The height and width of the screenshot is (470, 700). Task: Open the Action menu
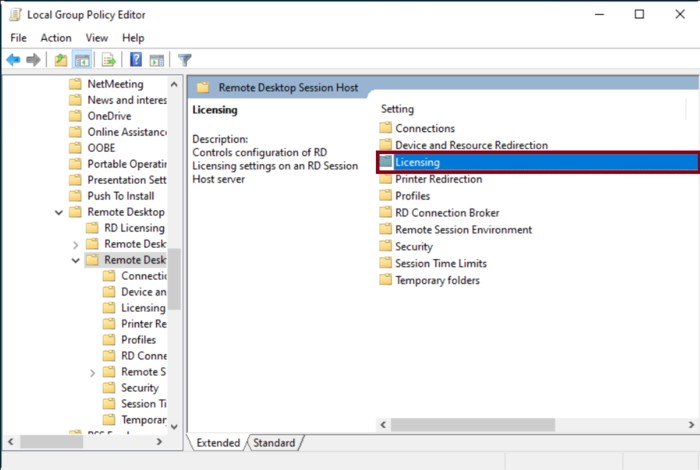(x=56, y=38)
